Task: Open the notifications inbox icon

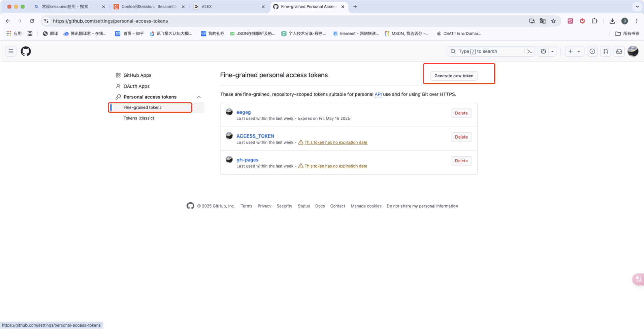Action: click(619, 51)
